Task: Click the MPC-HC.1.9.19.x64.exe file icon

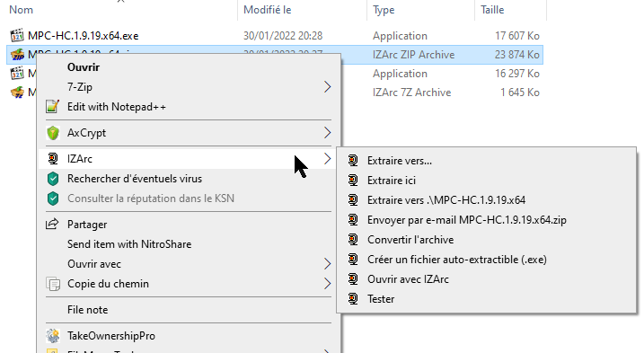Action: pos(17,36)
